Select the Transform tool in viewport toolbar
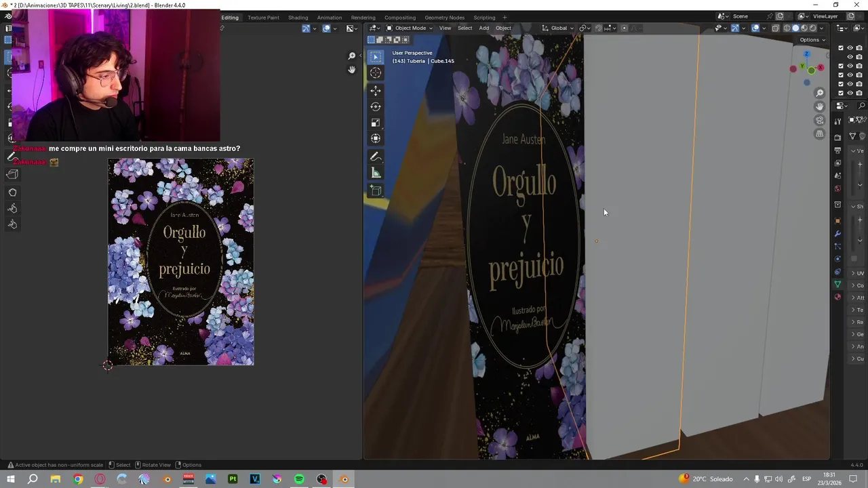The width and height of the screenshot is (868, 488). click(376, 138)
